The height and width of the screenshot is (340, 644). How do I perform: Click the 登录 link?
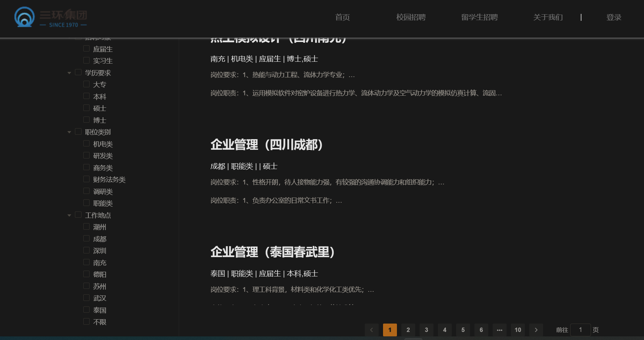(x=614, y=17)
